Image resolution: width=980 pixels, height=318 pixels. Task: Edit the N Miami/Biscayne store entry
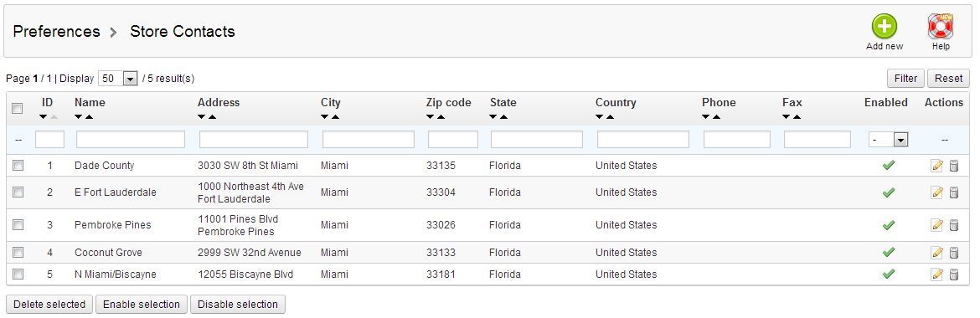937,274
